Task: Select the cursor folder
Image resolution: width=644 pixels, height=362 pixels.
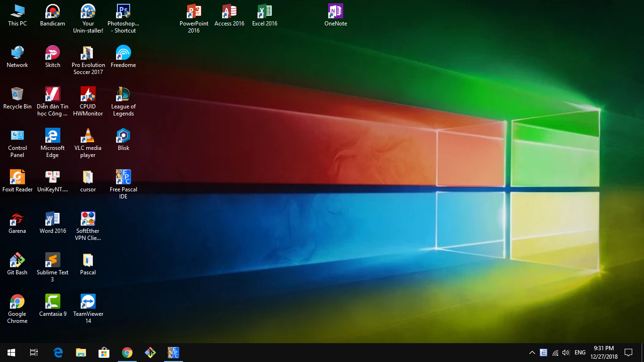Action: pos(88,181)
